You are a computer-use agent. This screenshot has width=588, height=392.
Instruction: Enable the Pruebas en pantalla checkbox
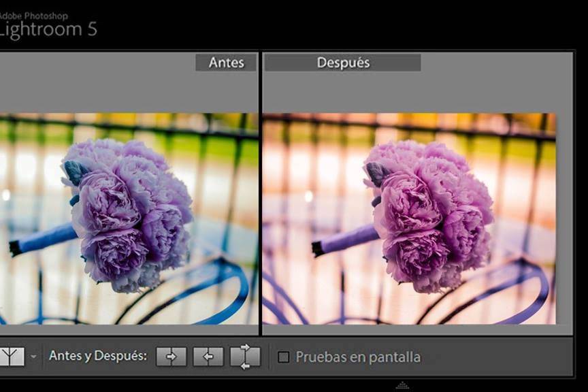(x=284, y=357)
